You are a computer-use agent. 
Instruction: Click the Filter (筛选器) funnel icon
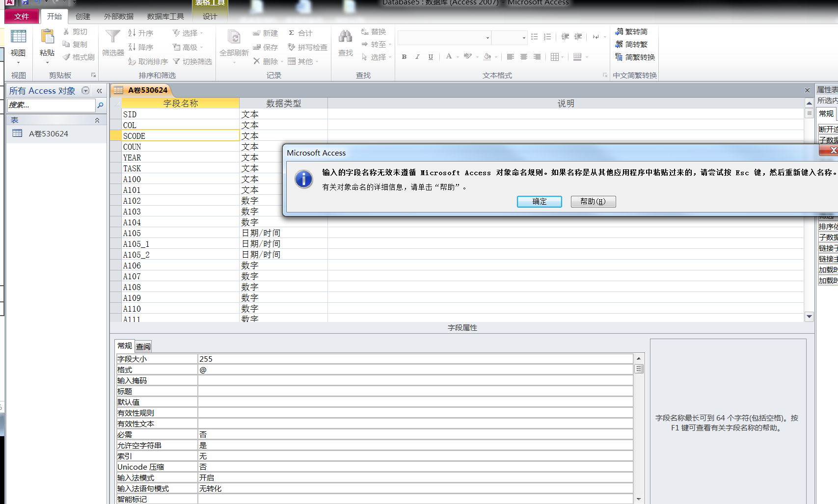(x=113, y=37)
